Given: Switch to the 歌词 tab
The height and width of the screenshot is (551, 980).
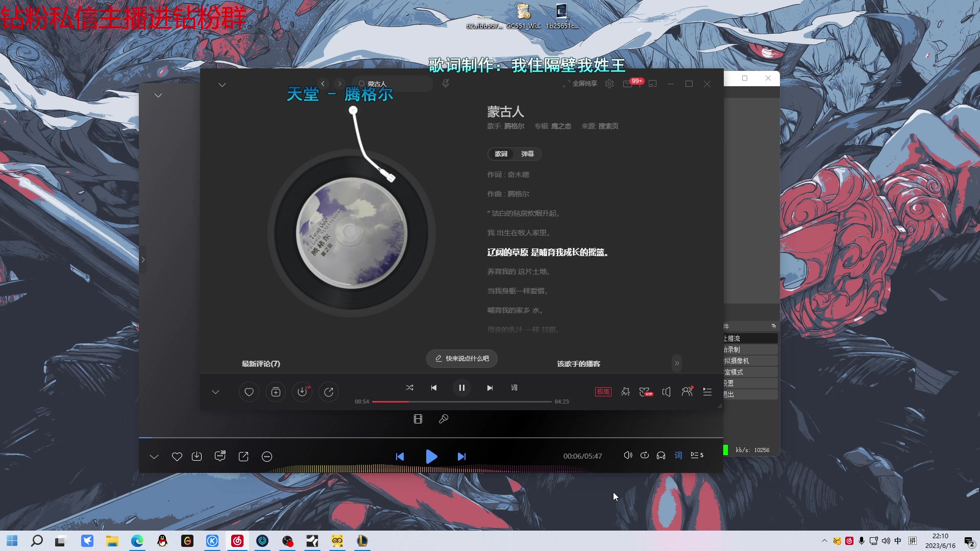Looking at the screenshot, I should click(x=501, y=154).
